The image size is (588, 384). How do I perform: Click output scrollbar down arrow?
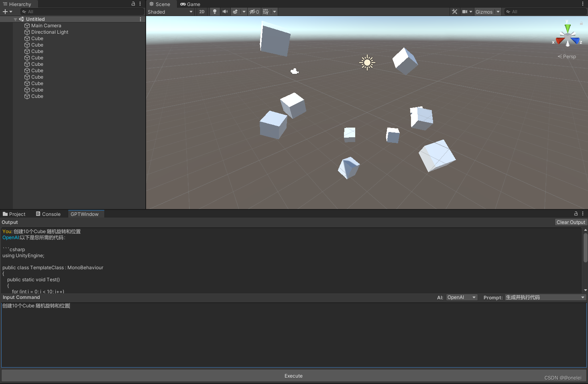click(x=586, y=290)
